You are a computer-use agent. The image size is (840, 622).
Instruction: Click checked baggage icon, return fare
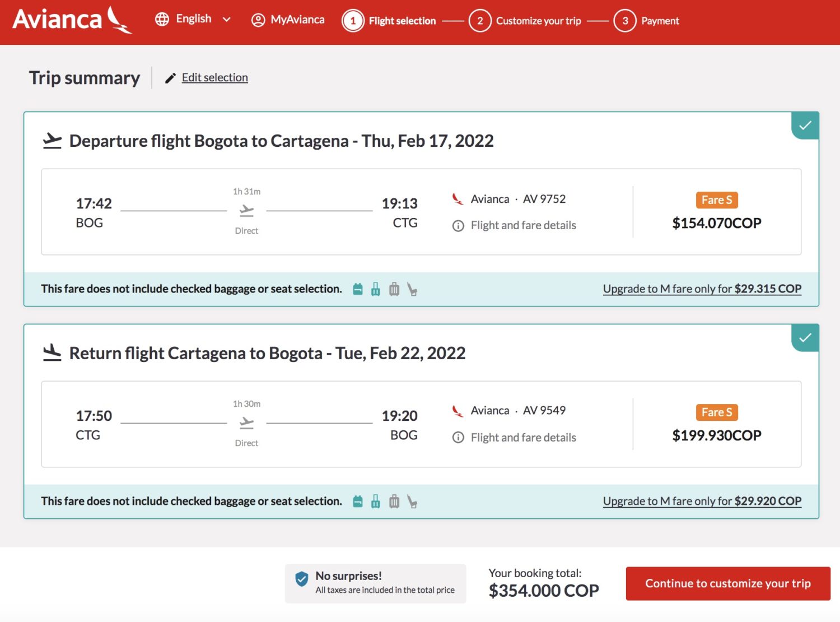click(394, 502)
